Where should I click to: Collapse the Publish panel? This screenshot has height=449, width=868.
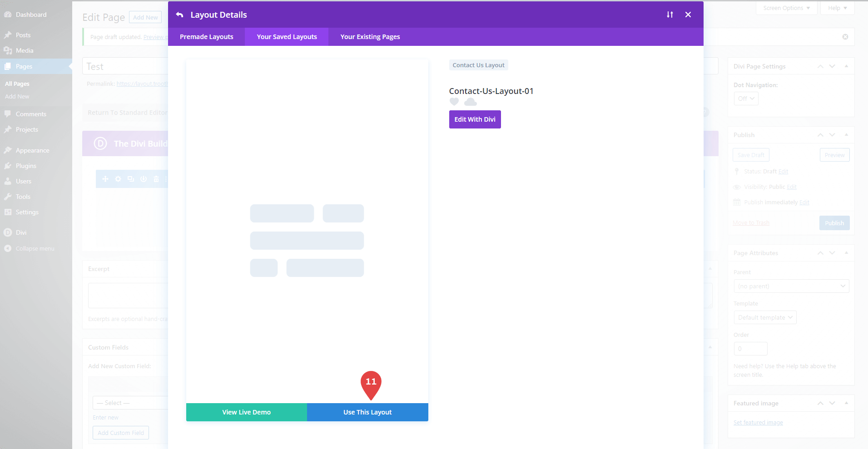[846, 135]
